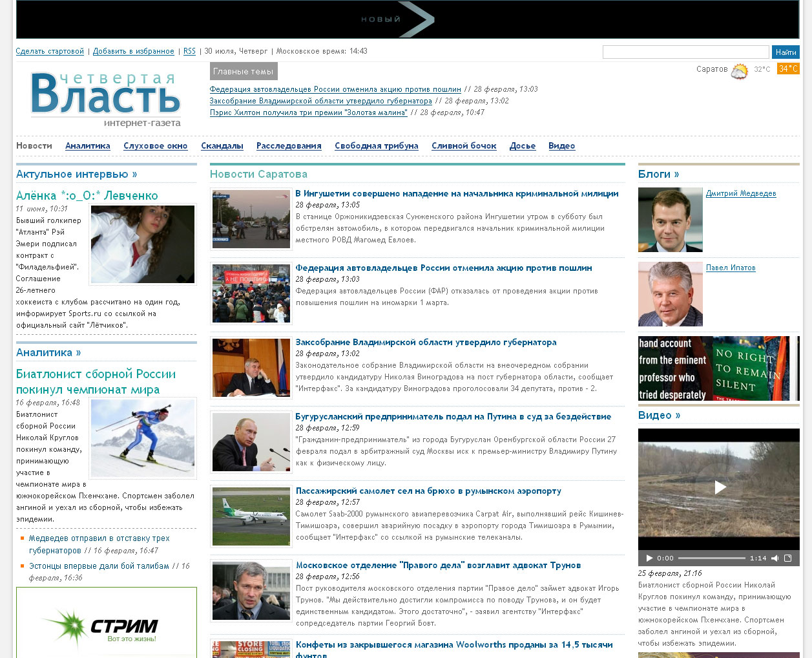The image size is (812, 658).
Task: Click the Новости Саратова section heading
Action: click(258, 175)
